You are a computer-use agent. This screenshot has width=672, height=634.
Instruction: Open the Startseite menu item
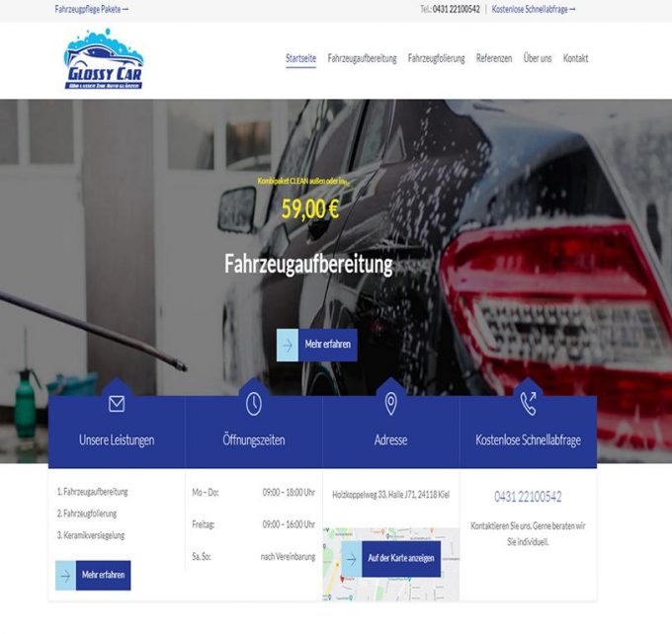pos(300,58)
